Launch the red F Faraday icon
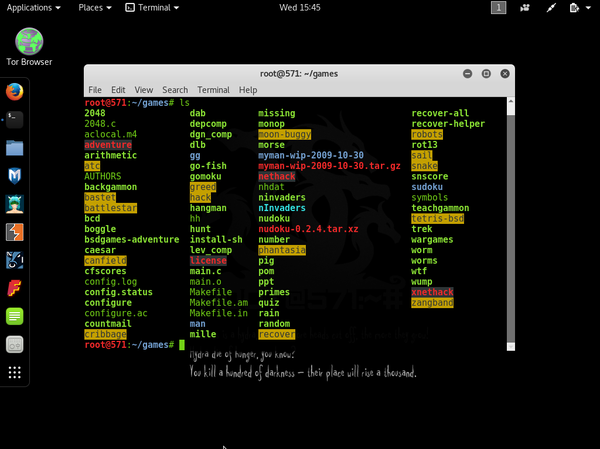 [x=15, y=288]
